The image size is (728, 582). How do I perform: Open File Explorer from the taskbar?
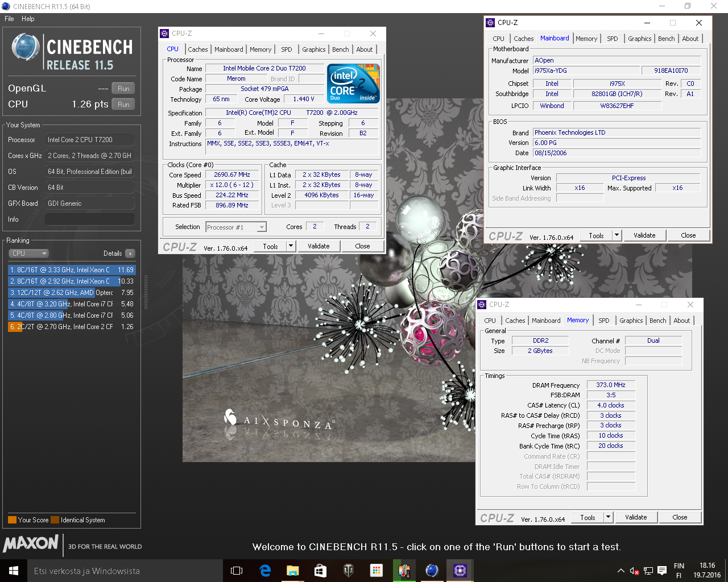click(292, 571)
